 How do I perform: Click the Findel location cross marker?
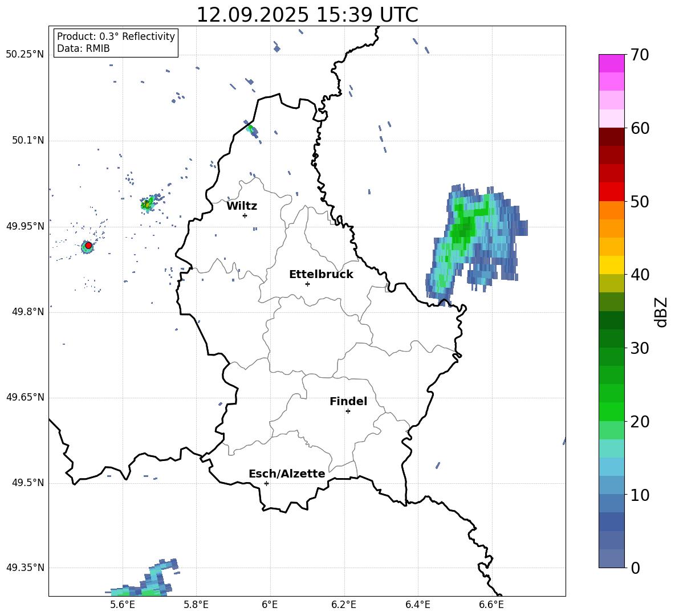(348, 411)
